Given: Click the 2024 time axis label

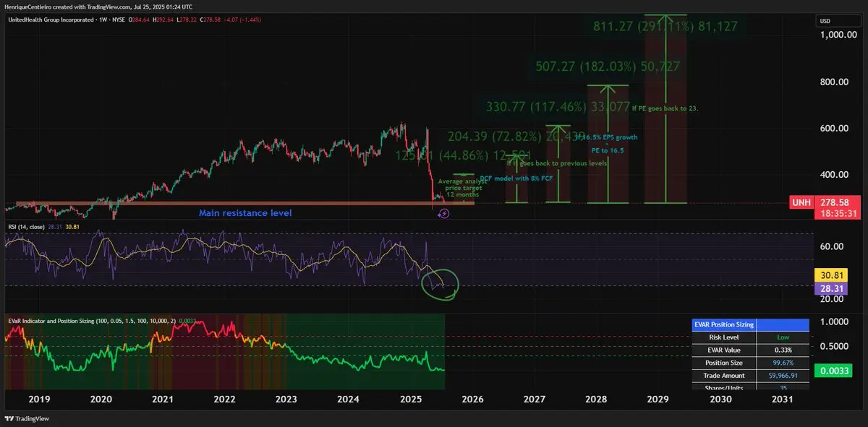Looking at the screenshot, I should click(x=349, y=400).
